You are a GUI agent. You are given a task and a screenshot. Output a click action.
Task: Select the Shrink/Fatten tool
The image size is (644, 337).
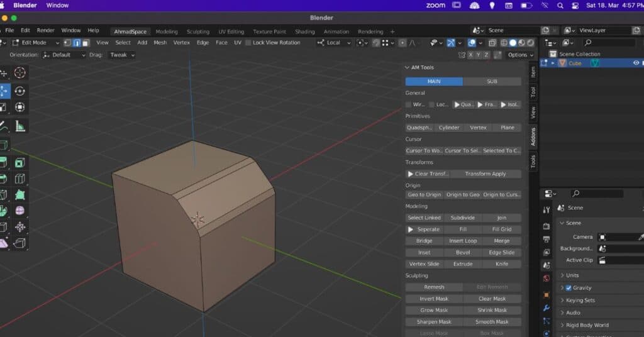(x=19, y=226)
